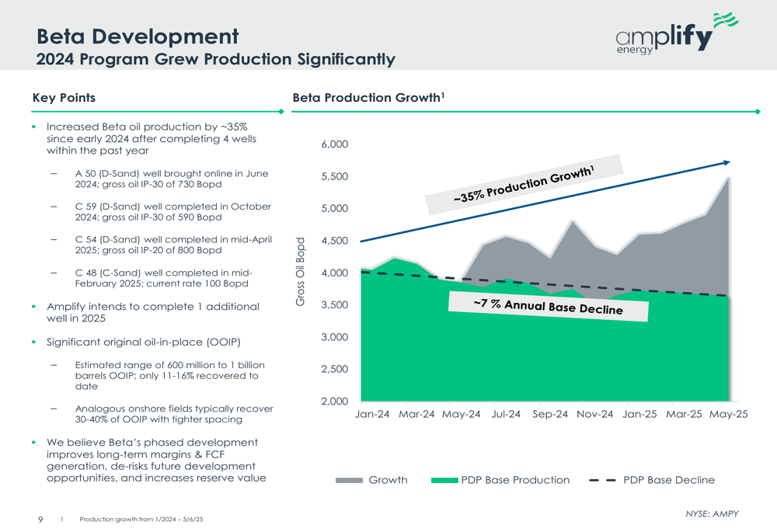Click the 2,500 y-axis value

coord(334,369)
